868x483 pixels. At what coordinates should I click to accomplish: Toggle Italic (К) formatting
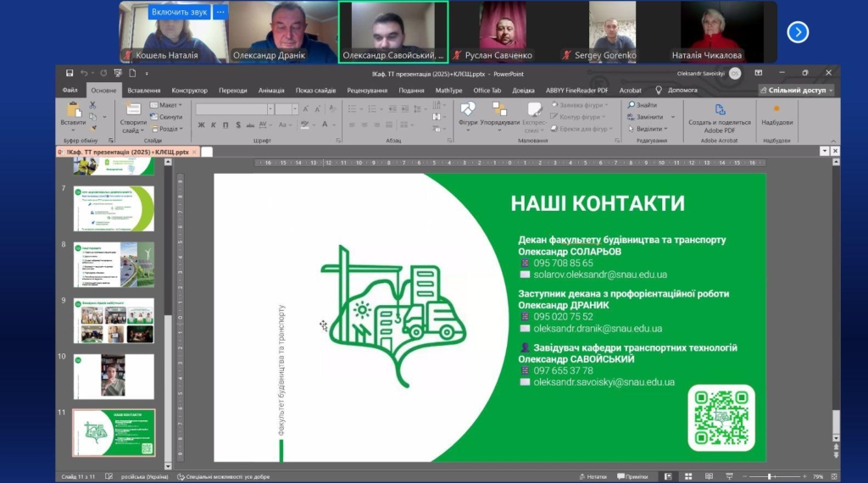coord(214,125)
